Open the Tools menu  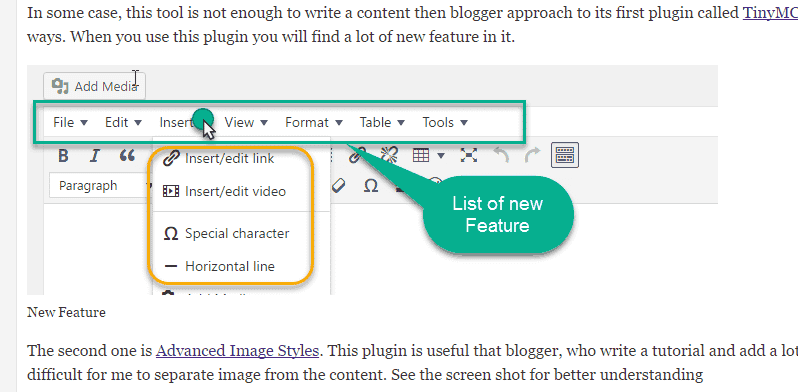(x=445, y=122)
